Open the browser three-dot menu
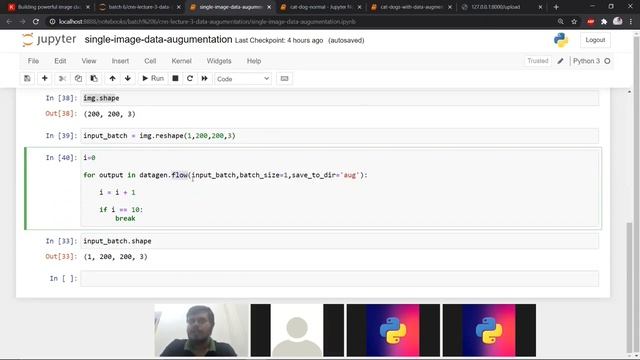Viewport: 640px width, 360px height. pos(631,22)
